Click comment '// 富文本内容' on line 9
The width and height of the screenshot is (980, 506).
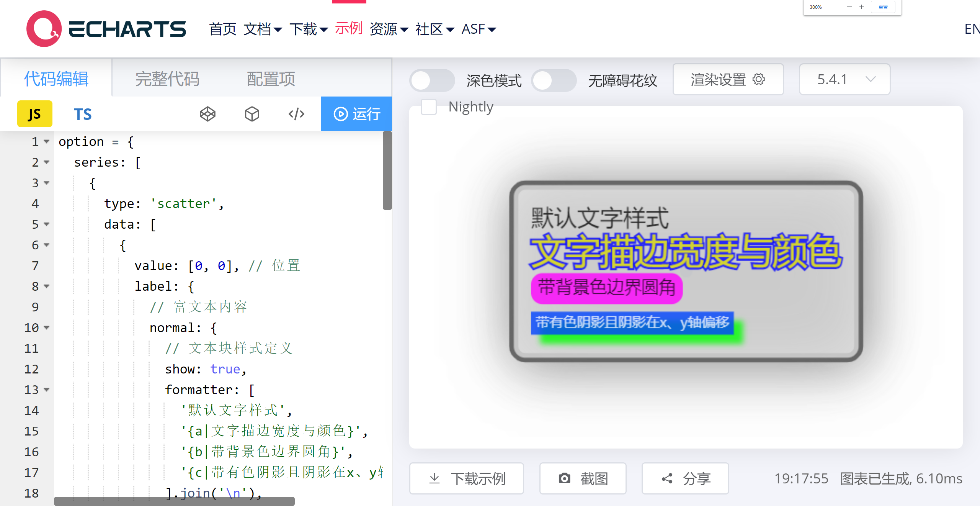pyautogui.click(x=198, y=307)
